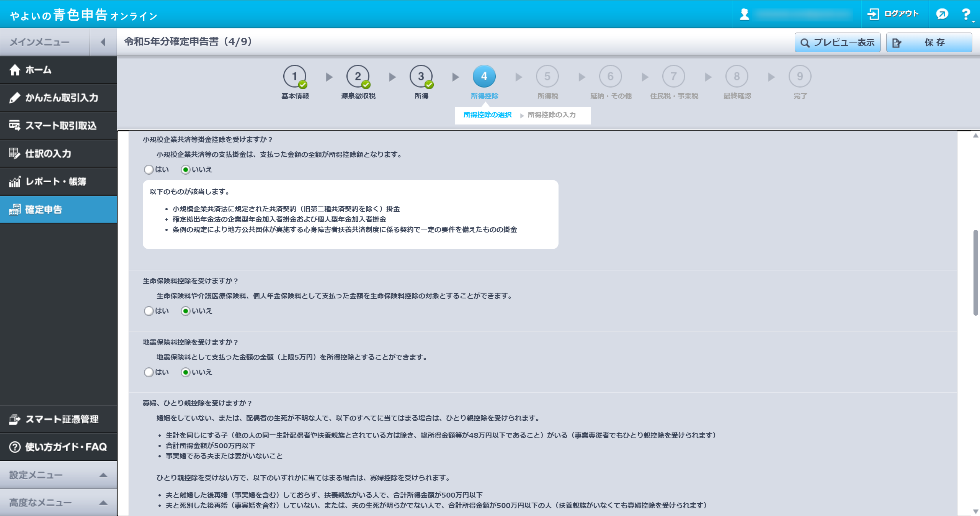
Task: Click the Home house icon in sidebar
Action: pos(15,70)
